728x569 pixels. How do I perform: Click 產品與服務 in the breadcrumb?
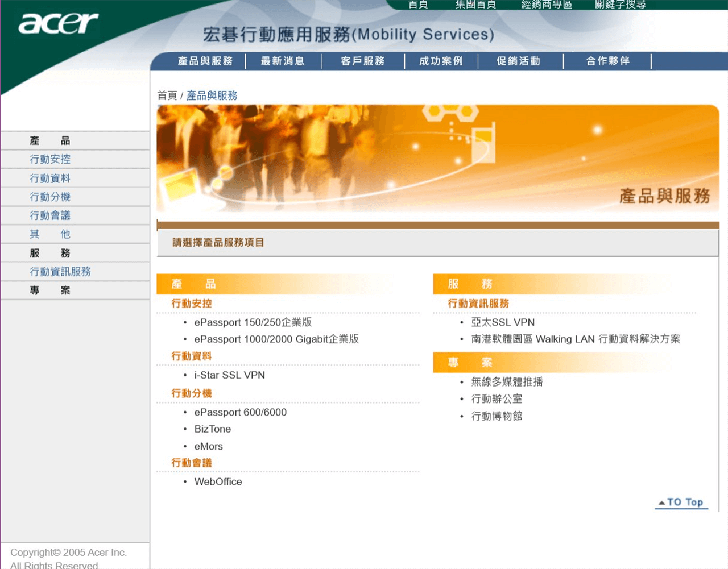click(x=212, y=95)
